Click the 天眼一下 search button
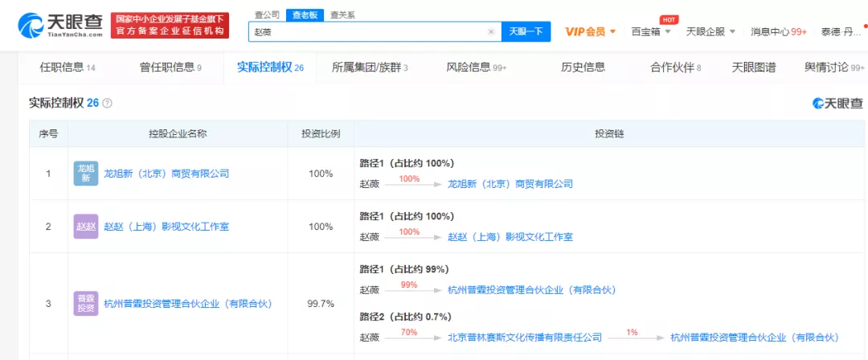The width and height of the screenshot is (868, 360). click(526, 31)
